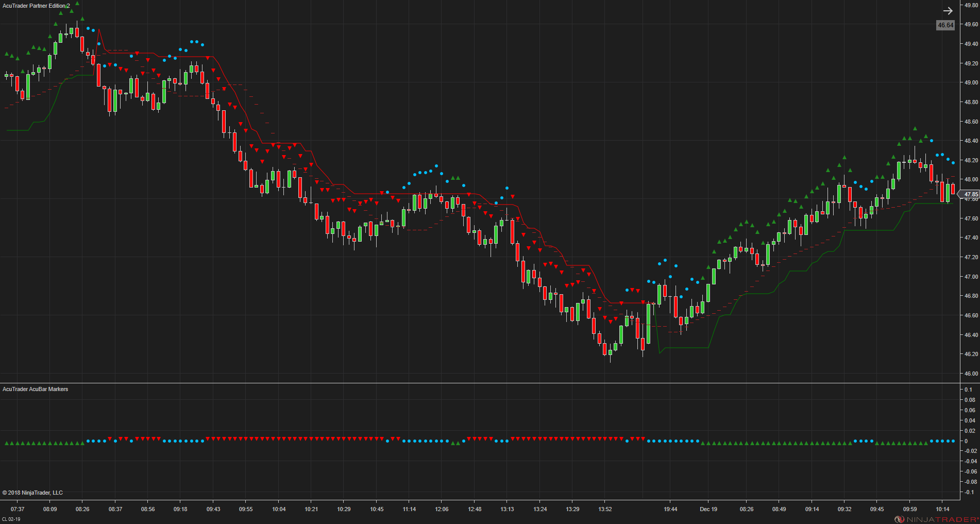
Task: Click the 13:13 time axis label
Action: click(507, 509)
